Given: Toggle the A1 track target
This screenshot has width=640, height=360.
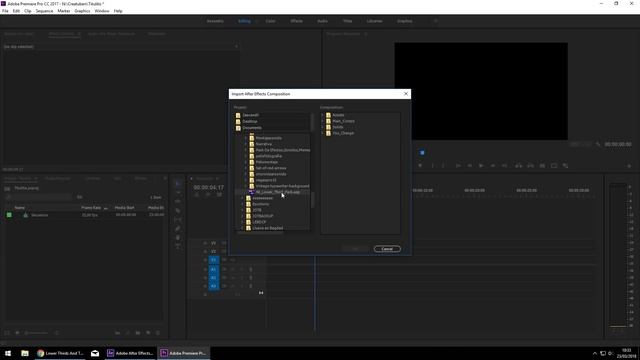Looking at the screenshot, I should click(213, 269).
